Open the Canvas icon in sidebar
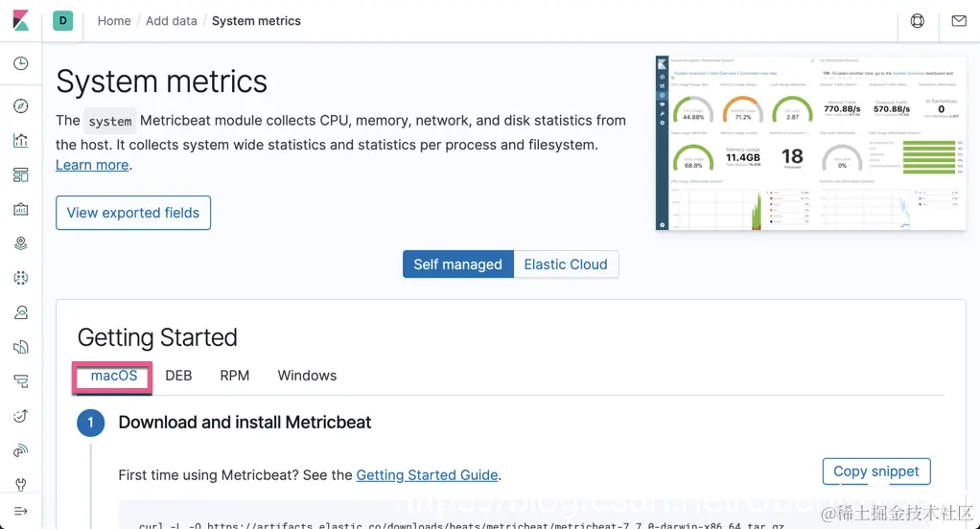 pos(21,209)
